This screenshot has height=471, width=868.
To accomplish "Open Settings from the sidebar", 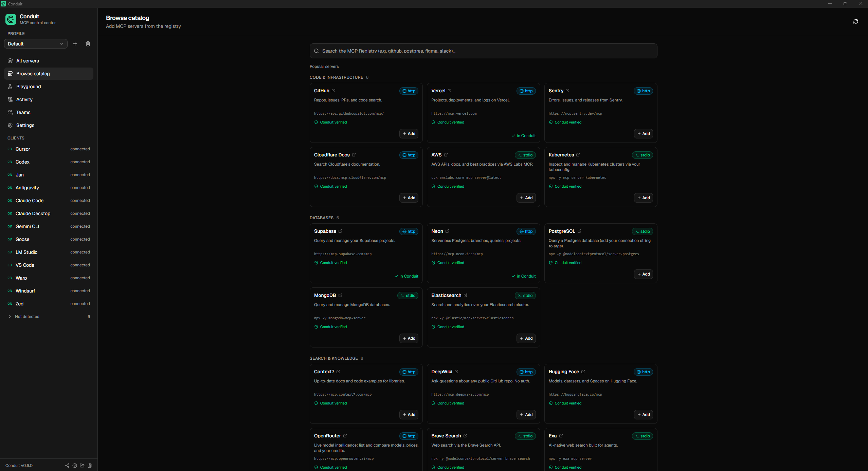I will (x=49, y=125).
